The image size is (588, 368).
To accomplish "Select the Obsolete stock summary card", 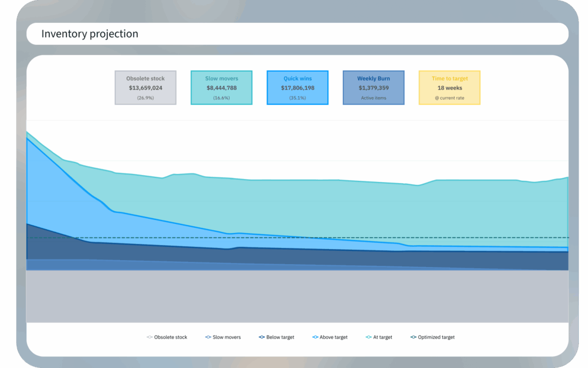I will coord(145,87).
